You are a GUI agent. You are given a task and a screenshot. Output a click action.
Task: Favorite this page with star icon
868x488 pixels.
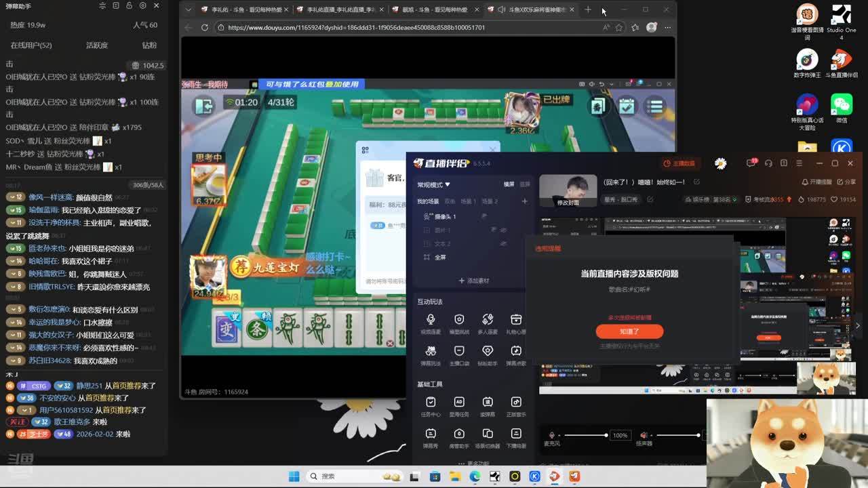coord(619,28)
